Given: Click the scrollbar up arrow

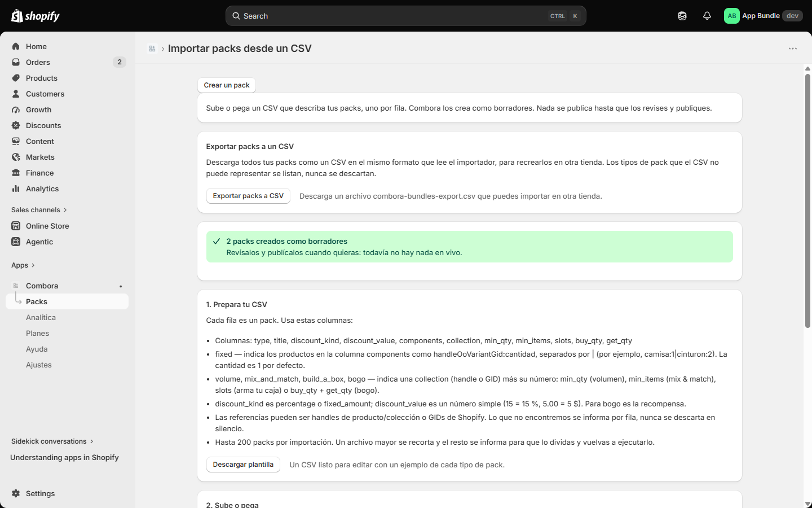Looking at the screenshot, I should pos(807,69).
